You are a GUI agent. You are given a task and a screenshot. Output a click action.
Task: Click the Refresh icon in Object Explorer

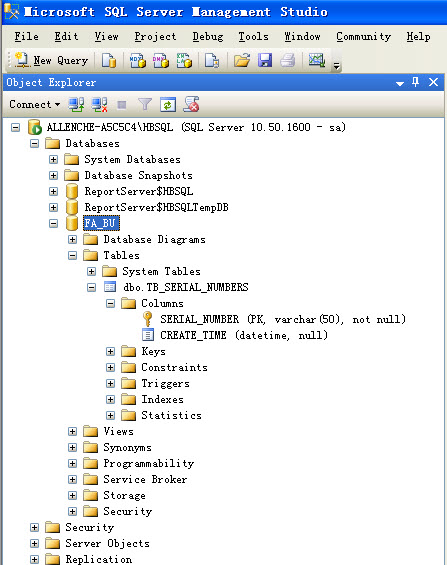click(x=168, y=105)
